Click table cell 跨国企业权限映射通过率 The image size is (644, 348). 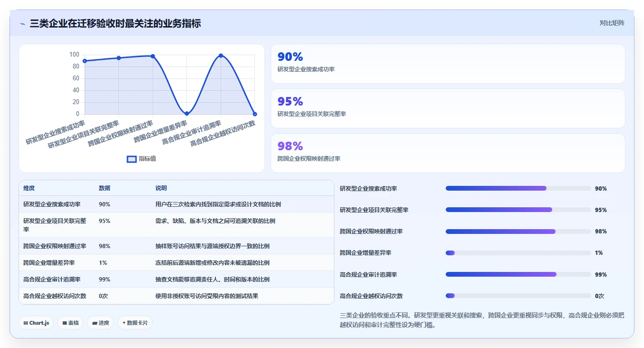click(55, 246)
